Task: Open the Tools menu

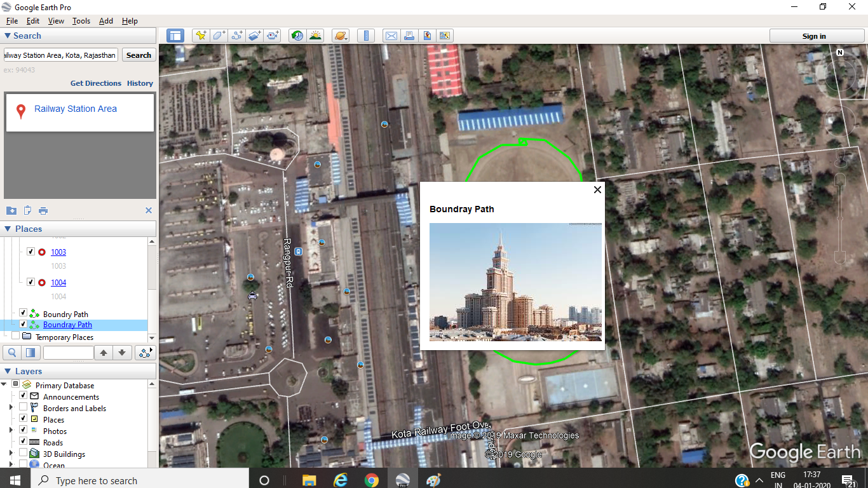Action: [81, 21]
